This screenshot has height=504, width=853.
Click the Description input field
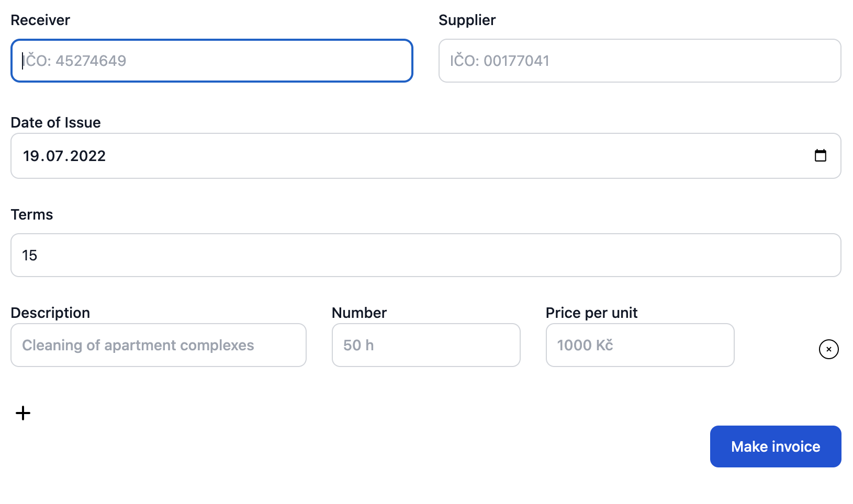(158, 345)
